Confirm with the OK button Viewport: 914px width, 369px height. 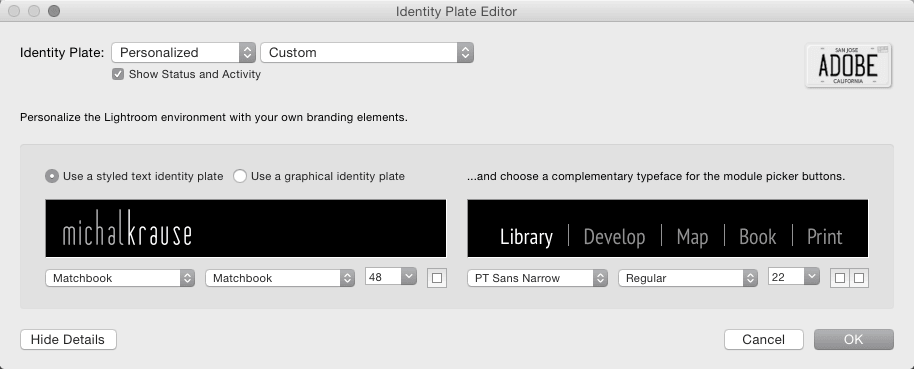(x=853, y=339)
